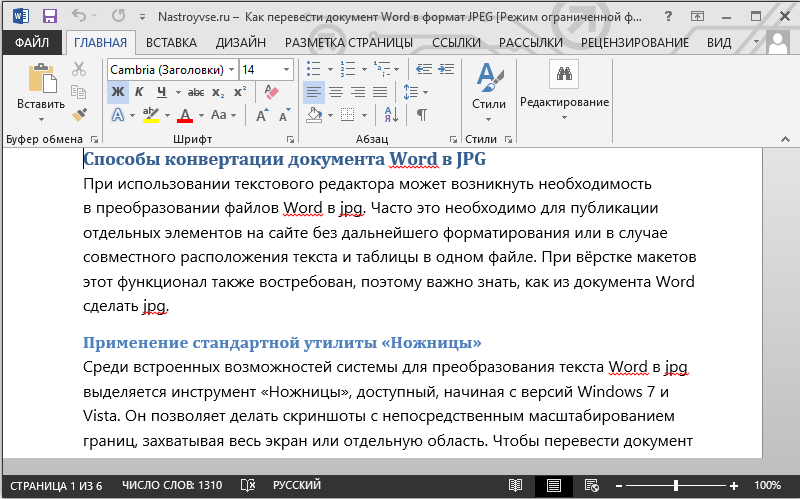Align text to the right
The image size is (800, 499).
(x=358, y=92)
